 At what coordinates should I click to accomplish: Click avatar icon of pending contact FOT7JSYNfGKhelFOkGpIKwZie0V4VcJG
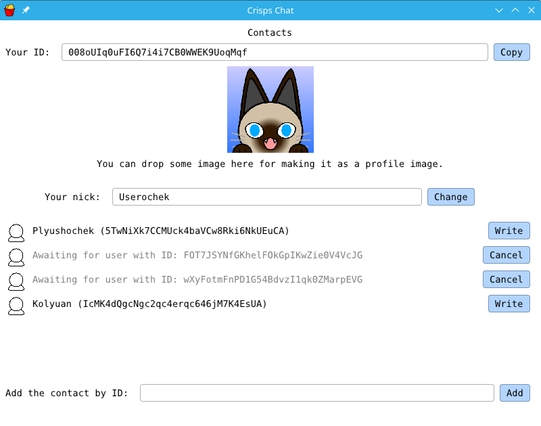click(x=16, y=257)
